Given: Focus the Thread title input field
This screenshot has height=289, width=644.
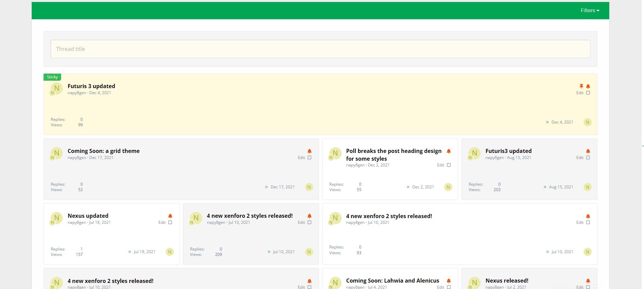Looking at the screenshot, I should [x=320, y=49].
